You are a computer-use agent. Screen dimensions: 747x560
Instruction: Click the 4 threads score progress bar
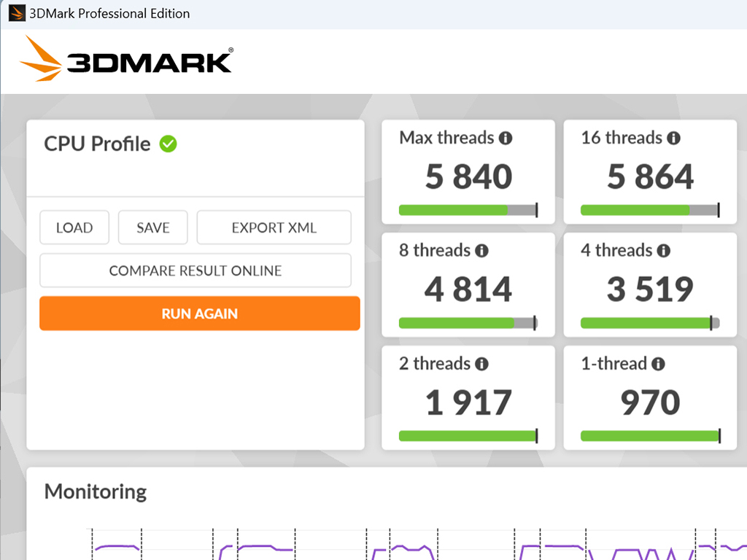click(650, 323)
